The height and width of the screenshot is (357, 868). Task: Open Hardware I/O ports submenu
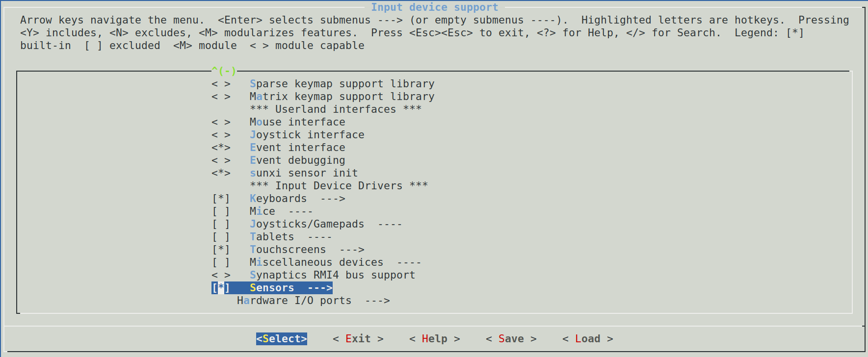pos(314,301)
